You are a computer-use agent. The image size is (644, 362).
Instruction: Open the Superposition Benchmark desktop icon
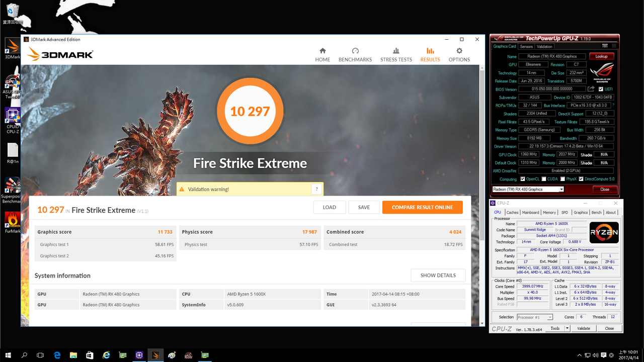[x=13, y=190]
